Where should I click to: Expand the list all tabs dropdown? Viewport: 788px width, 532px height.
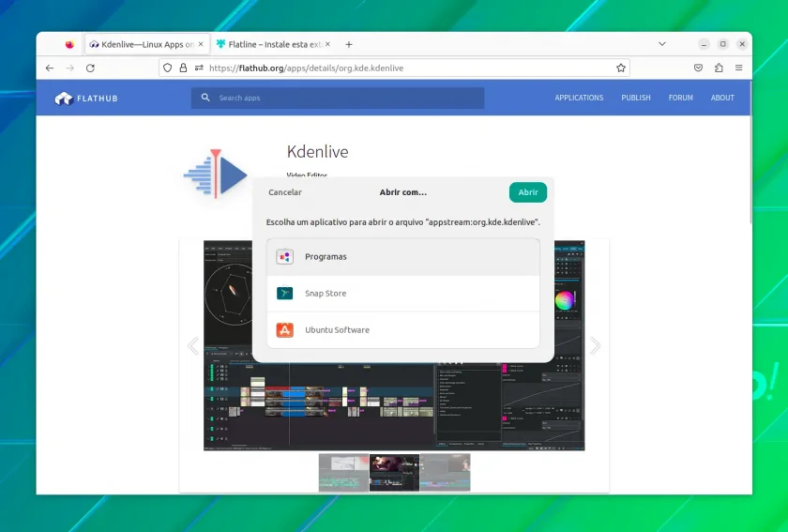click(x=662, y=44)
